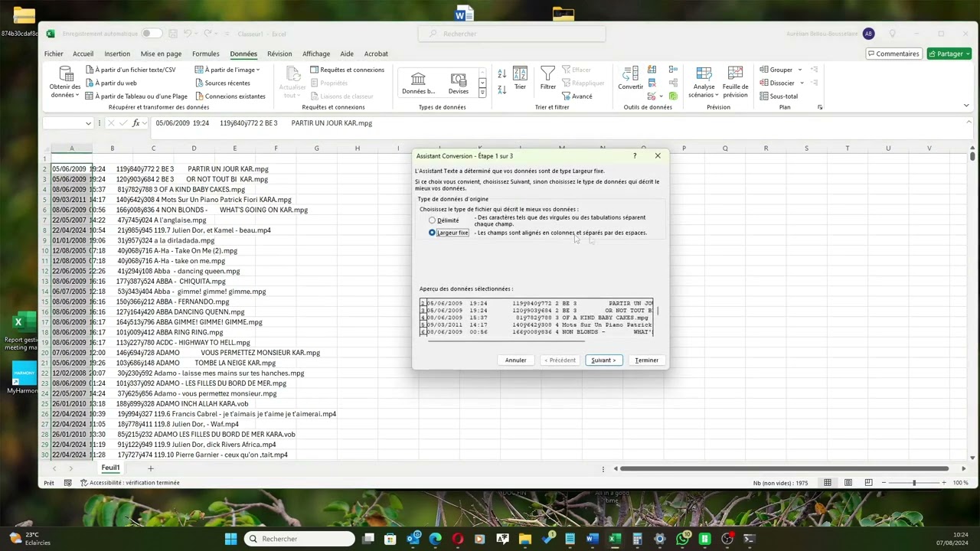Click Terminer in the conversion wizard
Viewport: 980px width, 551px height.
[646, 360]
